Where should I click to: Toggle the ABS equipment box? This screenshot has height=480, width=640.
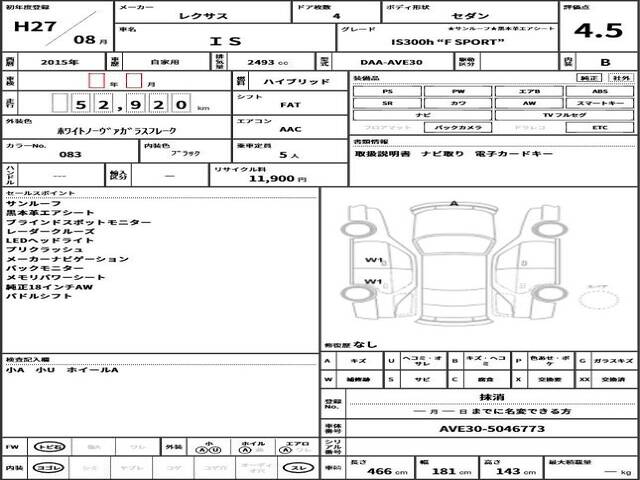pyautogui.click(x=598, y=91)
